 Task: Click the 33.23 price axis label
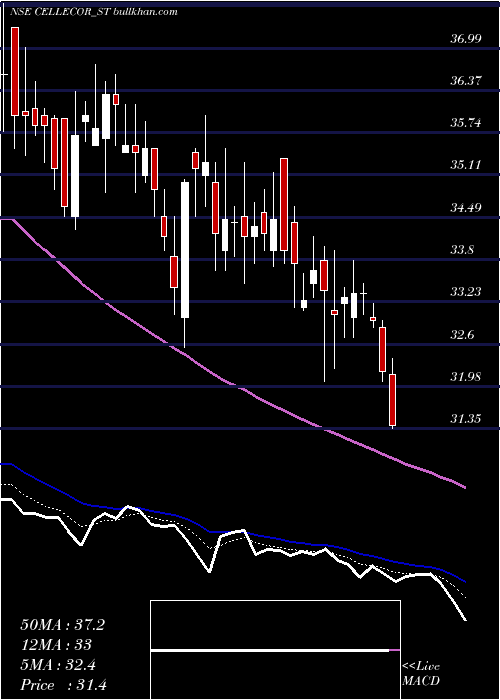tap(466, 292)
